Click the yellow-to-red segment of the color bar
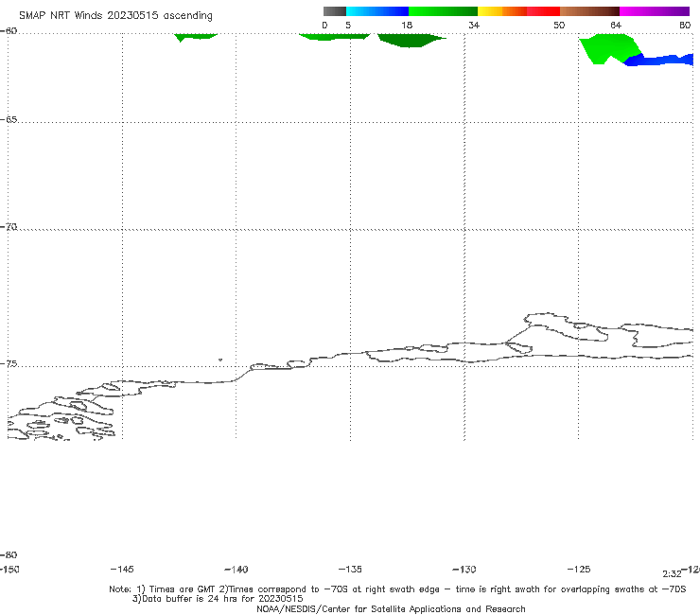Image resolution: width=700 pixels, height=615 pixels. pyautogui.click(x=518, y=11)
